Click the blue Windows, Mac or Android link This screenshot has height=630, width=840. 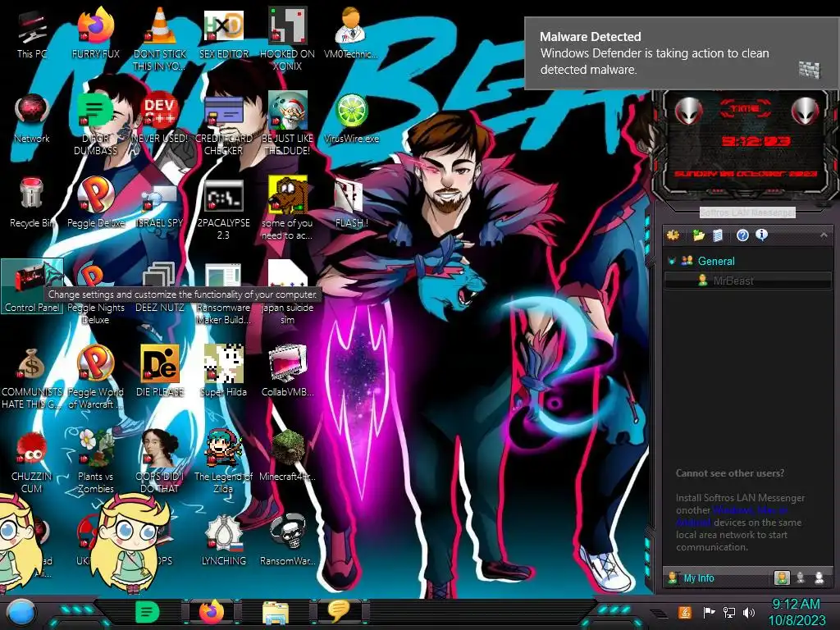pyautogui.click(x=749, y=510)
